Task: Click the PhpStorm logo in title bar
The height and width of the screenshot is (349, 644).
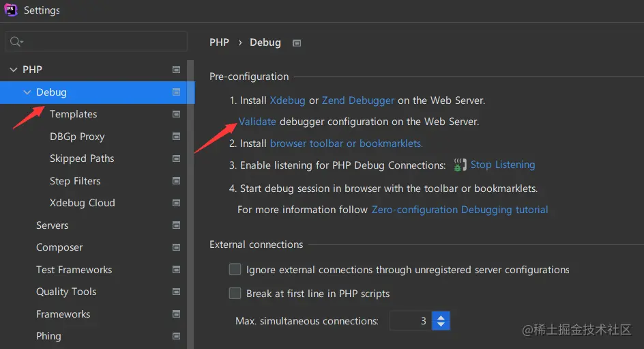Action: point(11,10)
